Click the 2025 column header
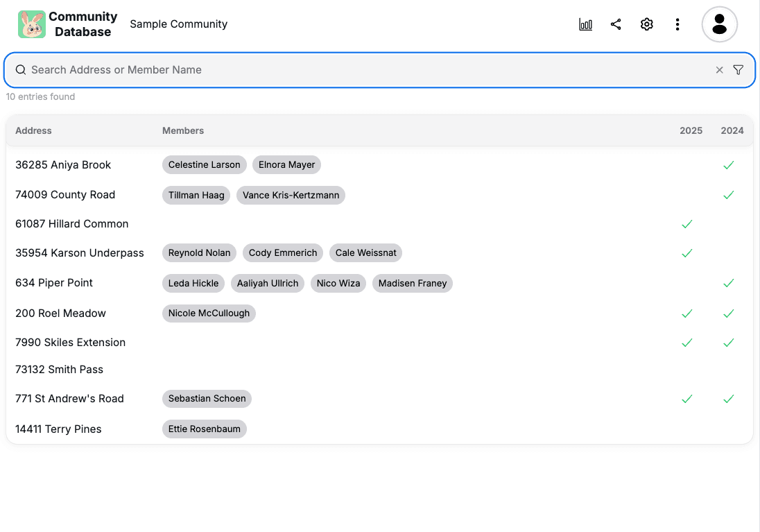The height and width of the screenshot is (532, 760). (691, 130)
